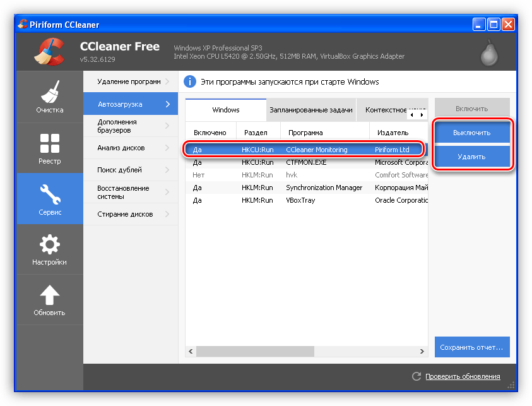Open Дополнения браузеров section
The image size is (532, 406).
(x=130, y=126)
